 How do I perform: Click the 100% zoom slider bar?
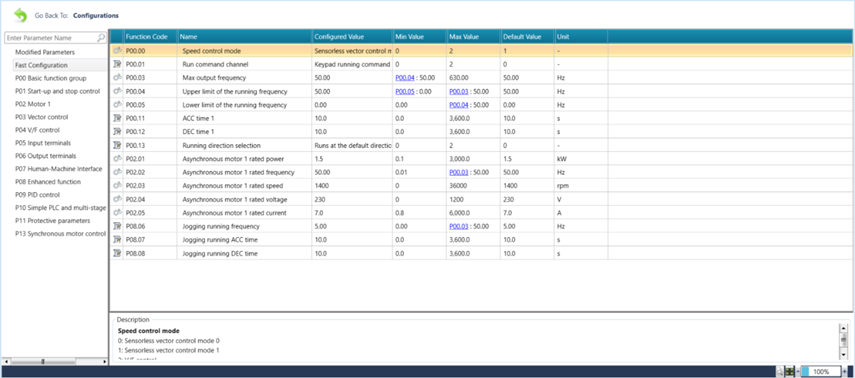tap(820, 371)
